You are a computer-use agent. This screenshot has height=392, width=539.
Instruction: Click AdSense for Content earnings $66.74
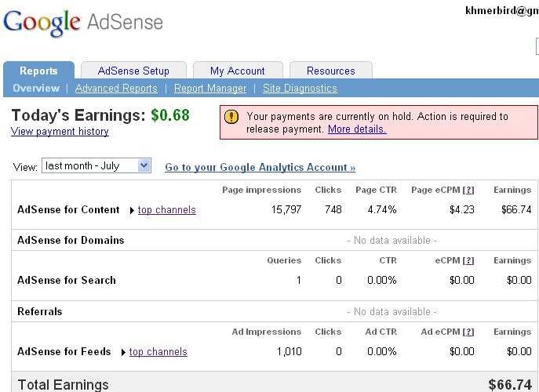tap(516, 209)
